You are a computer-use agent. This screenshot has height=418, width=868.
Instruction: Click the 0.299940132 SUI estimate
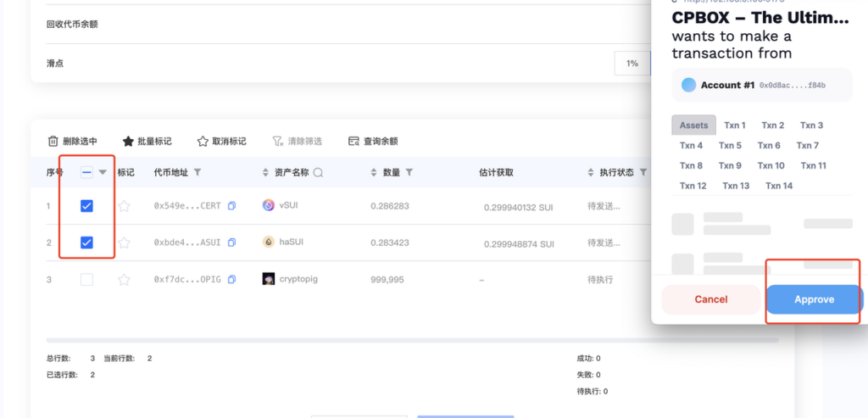[518, 208]
